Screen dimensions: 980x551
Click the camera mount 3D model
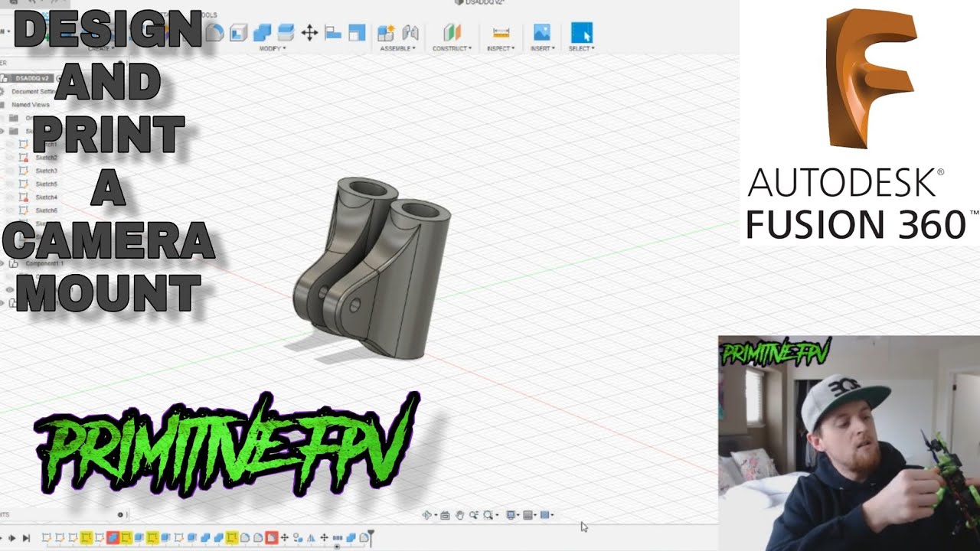pos(372,268)
